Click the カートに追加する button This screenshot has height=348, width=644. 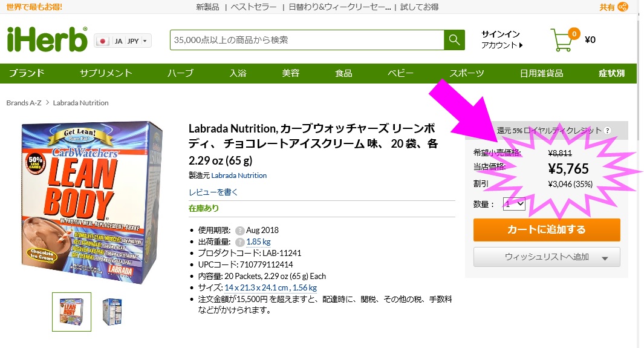click(546, 229)
